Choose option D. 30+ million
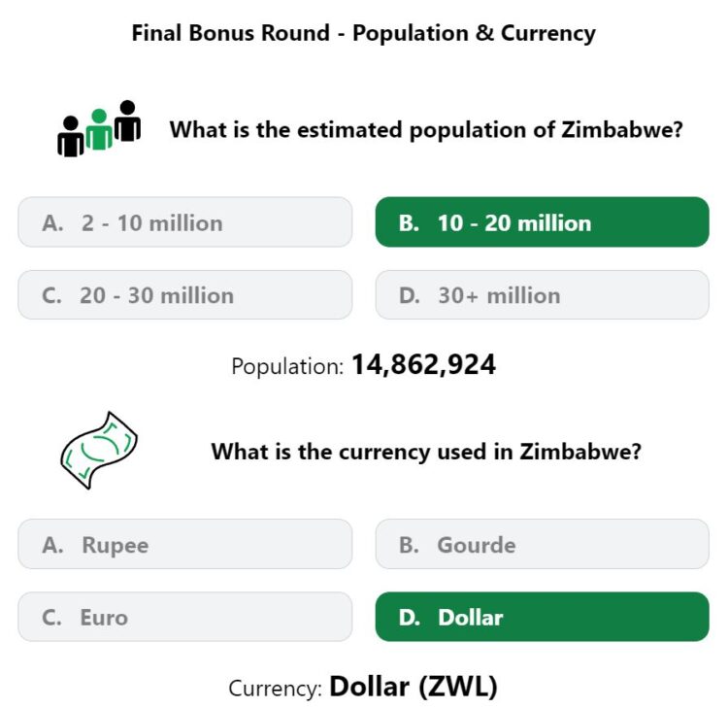 click(x=542, y=294)
